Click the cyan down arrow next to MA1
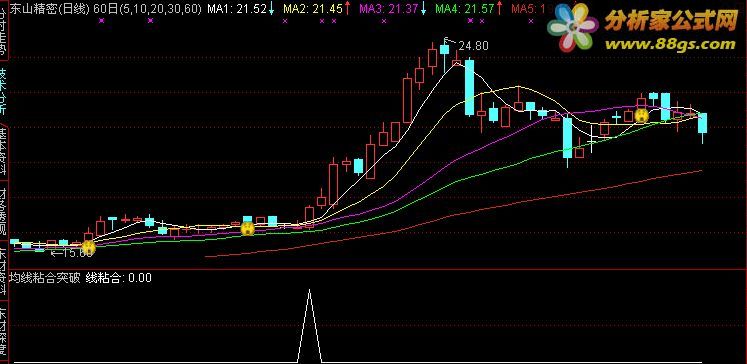 (x=271, y=9)
